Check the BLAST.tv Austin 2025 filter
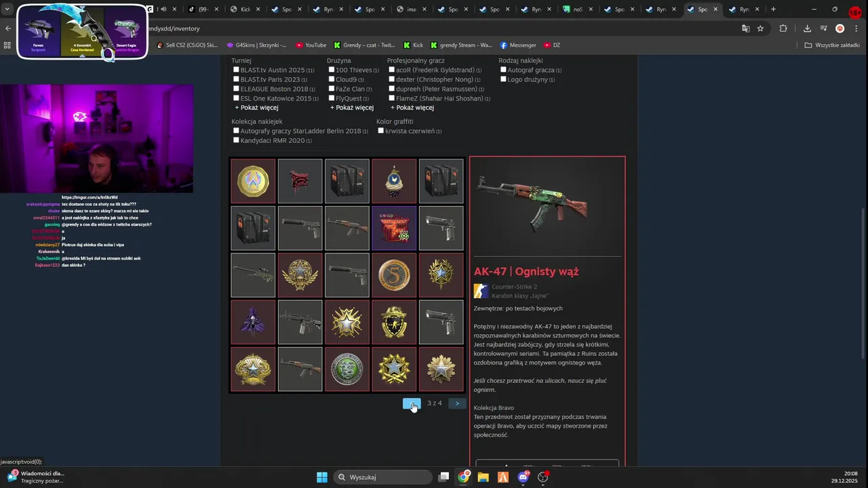The width and height of the screenshot is (868, 488). [236, 70]
